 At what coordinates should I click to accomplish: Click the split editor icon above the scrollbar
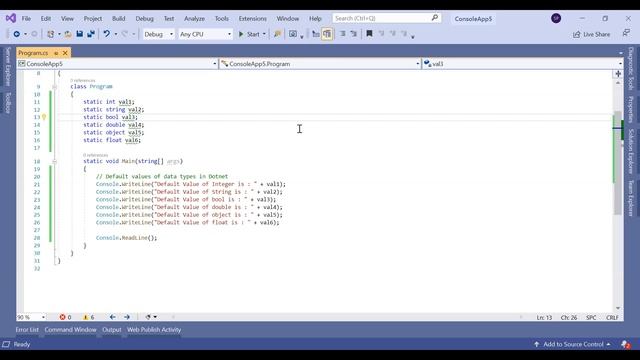(618, 74)
